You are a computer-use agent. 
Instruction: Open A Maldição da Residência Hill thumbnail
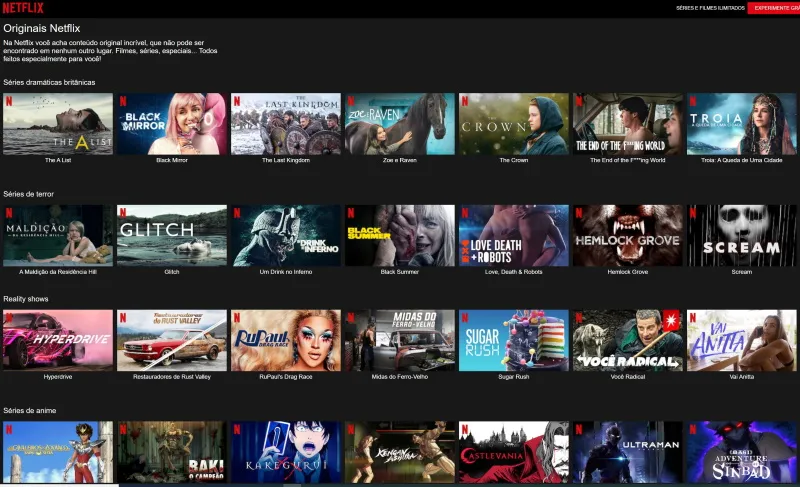[x=58, y=236]
